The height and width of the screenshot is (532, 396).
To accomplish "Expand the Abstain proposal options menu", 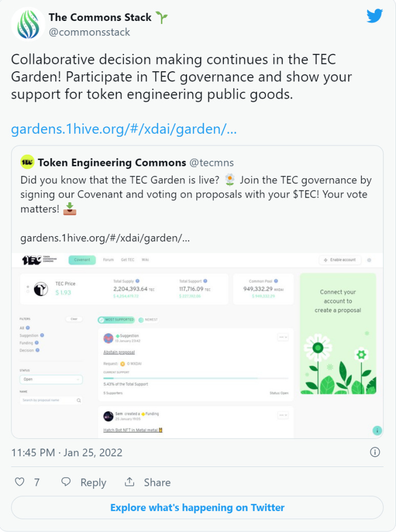I will [x=283, y=337].
